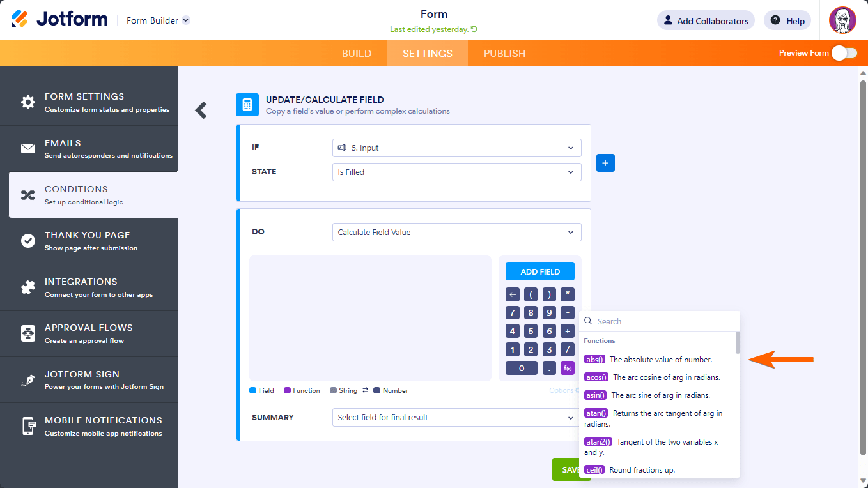Click the number 2 key
The image size is (868, 488).
(x=531, y=349)
